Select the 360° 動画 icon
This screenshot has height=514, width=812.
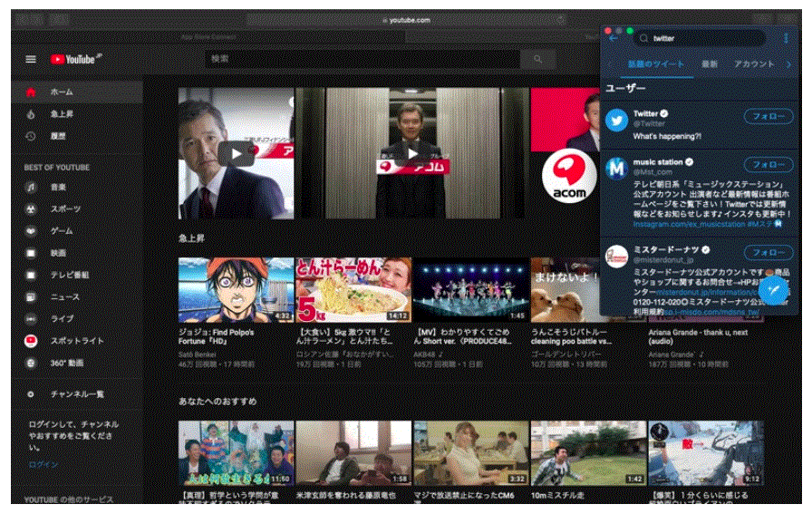[x=31, y=363]
